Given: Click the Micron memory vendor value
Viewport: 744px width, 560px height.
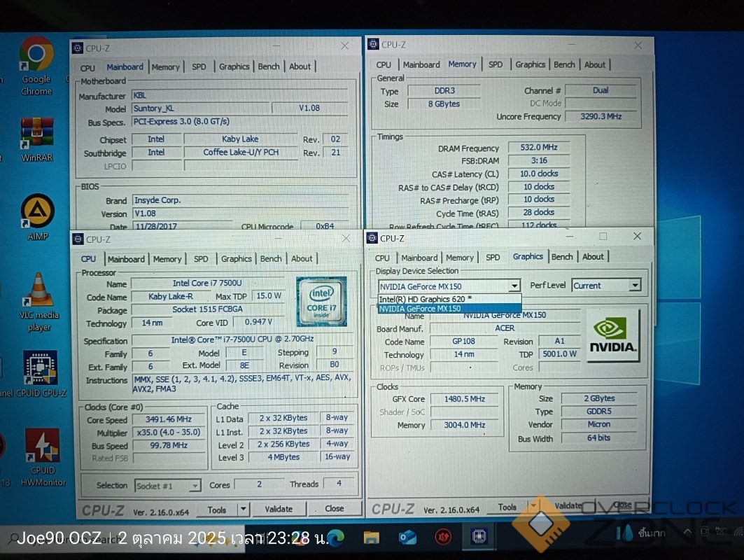Looking at the screenshot, I should coord(599,424).
